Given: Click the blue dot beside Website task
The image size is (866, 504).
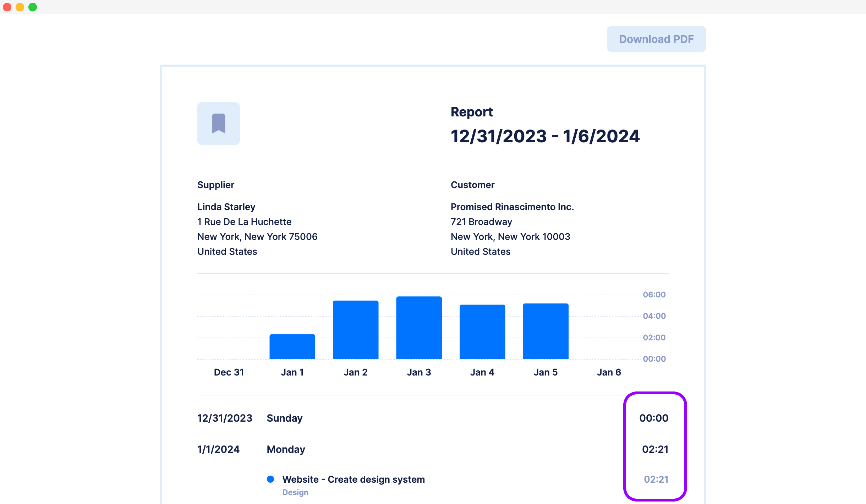Looking at the screenshot, I should click(270, 479).
